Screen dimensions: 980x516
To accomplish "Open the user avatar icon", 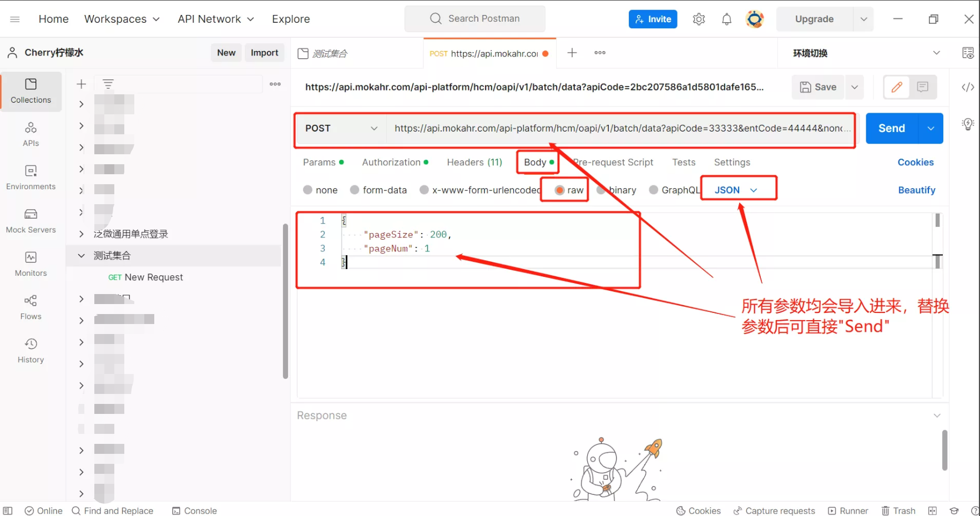I will click(x=754, y=19).
